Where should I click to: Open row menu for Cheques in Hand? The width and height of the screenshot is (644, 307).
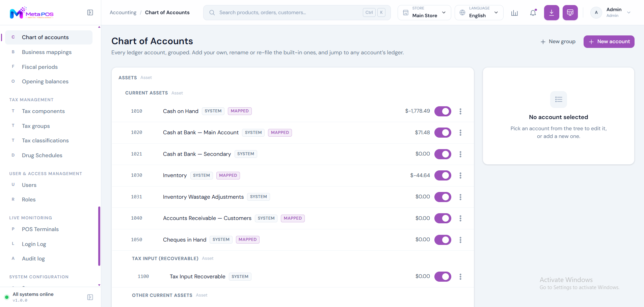pyautogui.click(x=460, y=240)
